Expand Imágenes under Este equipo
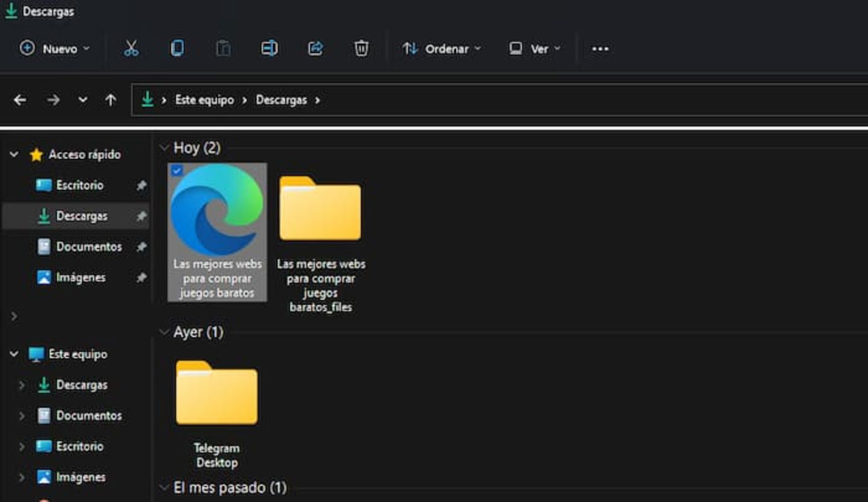Viewport: 868px width, 502px height. coord(22,477)
